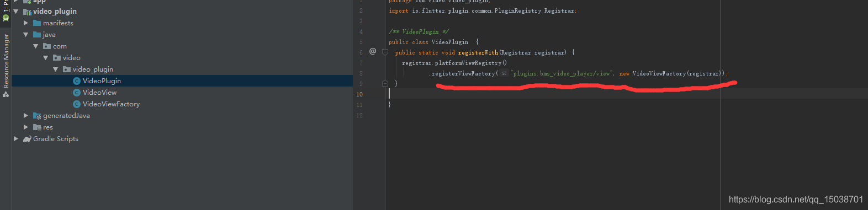868x210 pixels.
Task: Click the VideoPlugin class name in code
Action: pos(449,42)
